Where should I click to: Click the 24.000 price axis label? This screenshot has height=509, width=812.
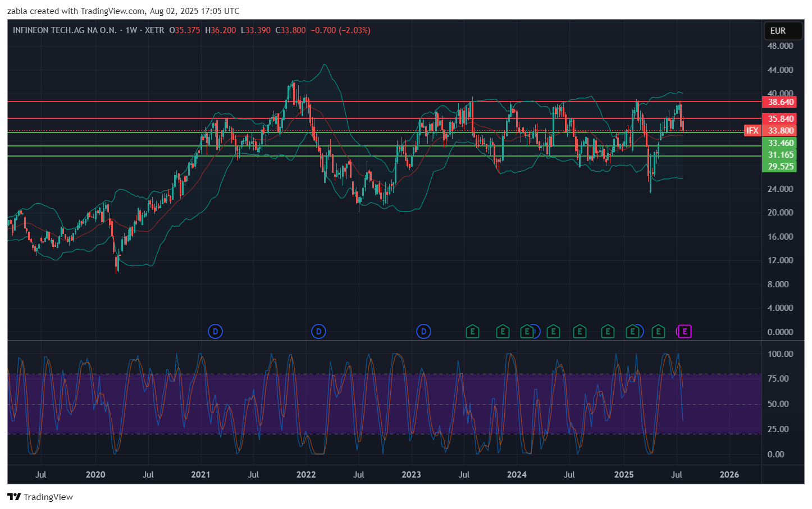(780, 189)
